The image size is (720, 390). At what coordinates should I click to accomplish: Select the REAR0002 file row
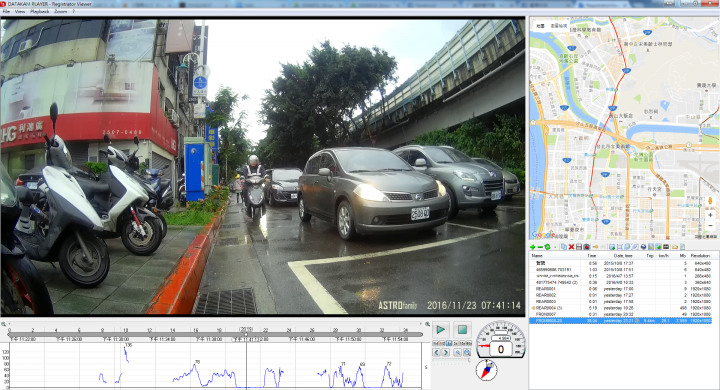coord(620,295)
